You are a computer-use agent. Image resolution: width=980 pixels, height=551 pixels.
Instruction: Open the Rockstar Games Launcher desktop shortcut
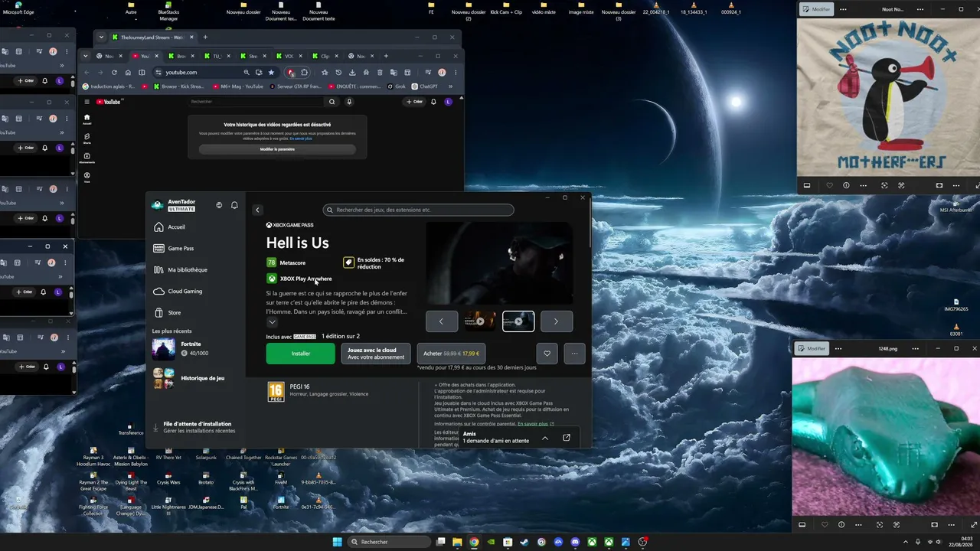tap(281, 457)
